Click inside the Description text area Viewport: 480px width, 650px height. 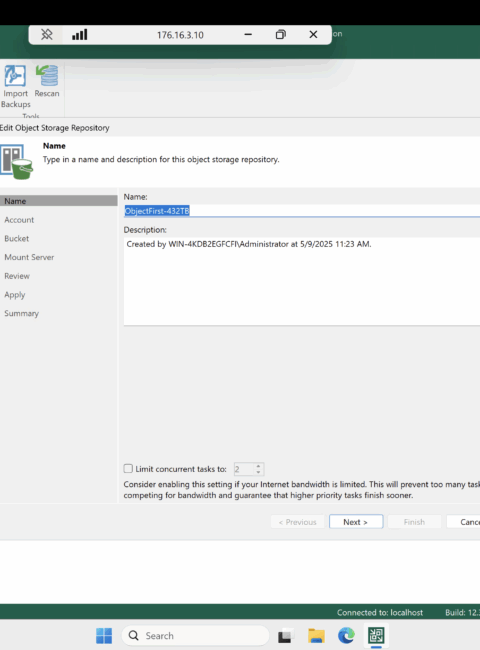(302, 281)
